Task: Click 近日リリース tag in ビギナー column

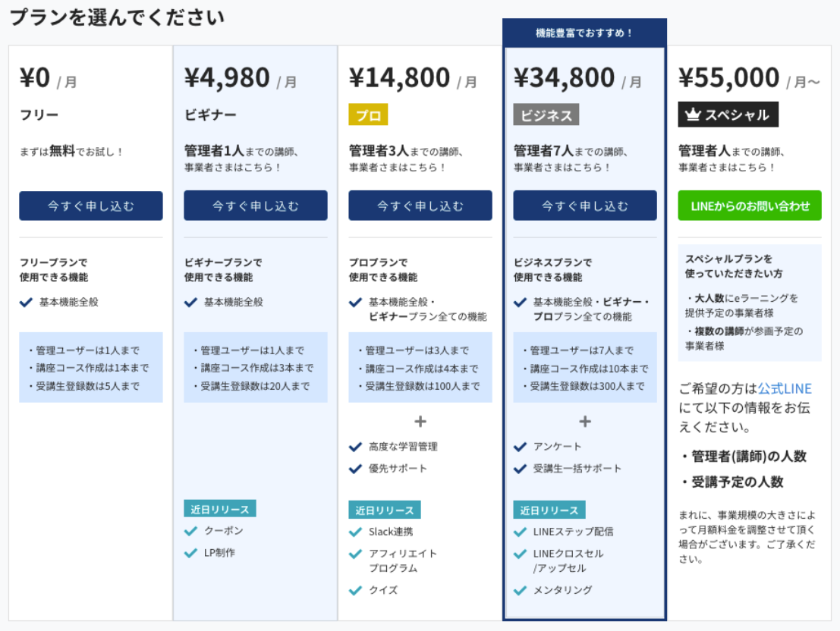Action: click(x=219, y=509)
